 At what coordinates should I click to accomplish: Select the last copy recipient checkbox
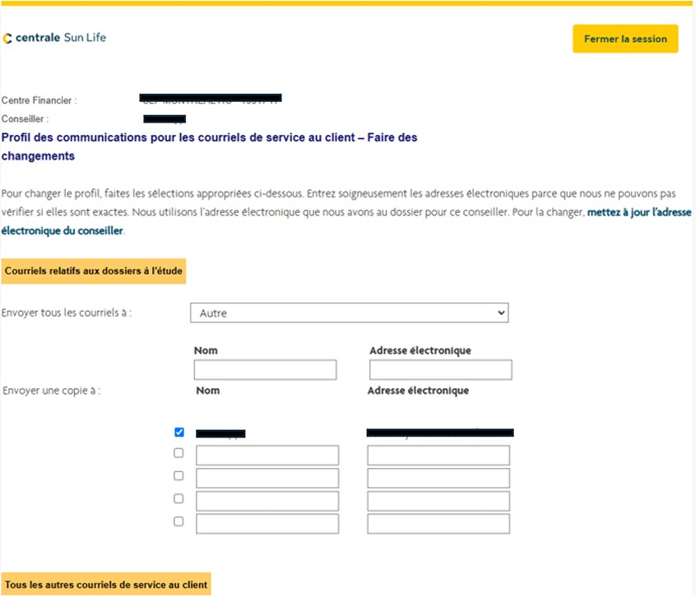[178, 521]
